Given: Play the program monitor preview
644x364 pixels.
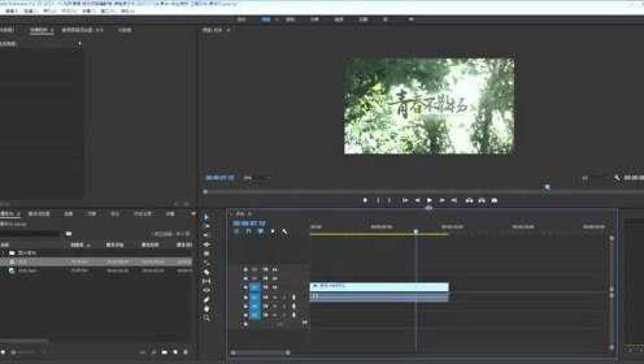Looking at the screenshot, I should pos(429,200).
